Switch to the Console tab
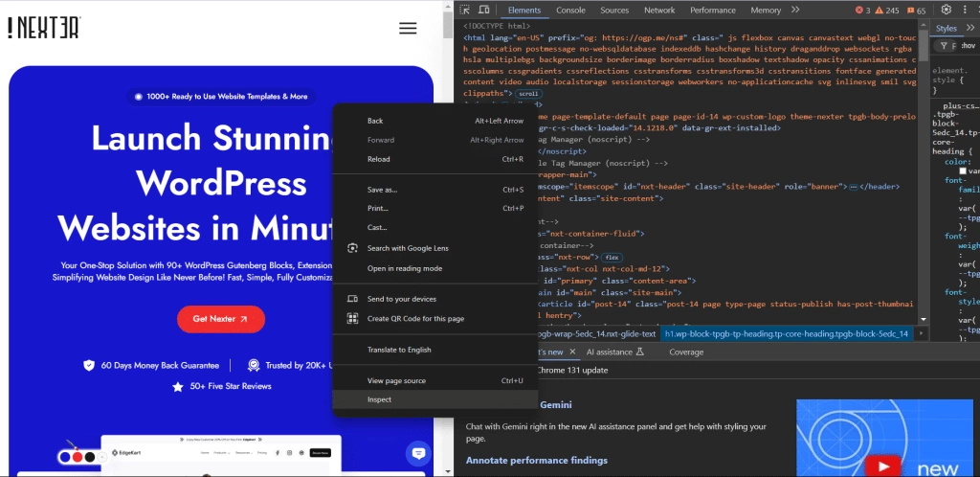980x477 pixels. point(570,11)
